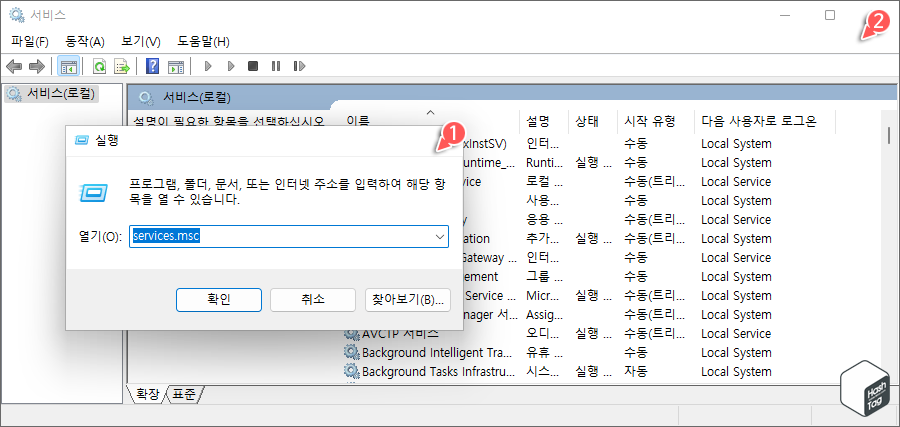The height and width of the screenshot is (427, 900).
Task: Click the gear icon beside Background Intelligent Tra...
Action: pos(351,352)
